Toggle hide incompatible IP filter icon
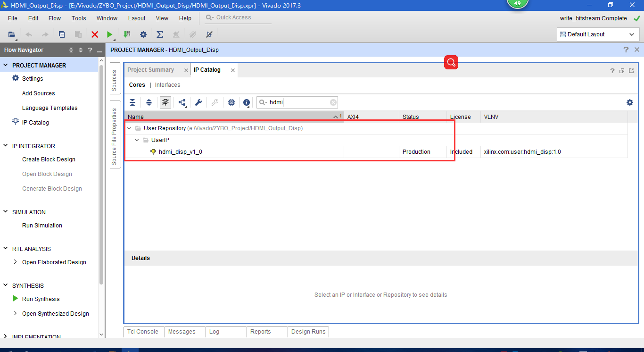This screenshot has width=644, height=352. click(165, 102)
